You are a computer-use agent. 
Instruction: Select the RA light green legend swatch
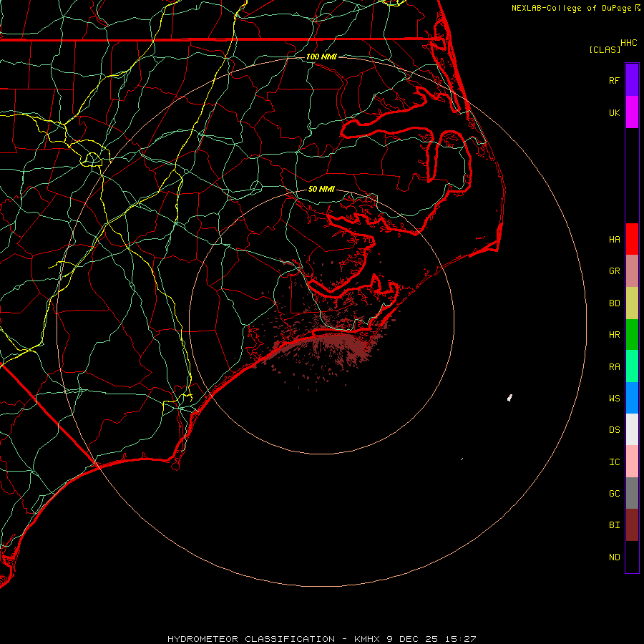pos(632,366)
